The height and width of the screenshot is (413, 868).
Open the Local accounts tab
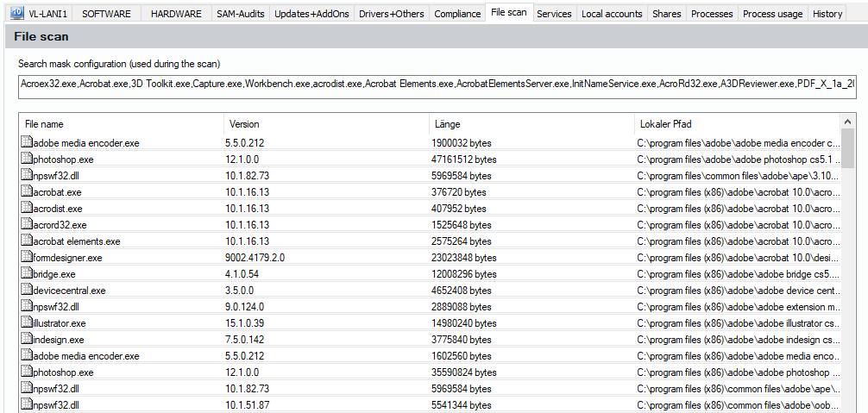click(612, 14)
